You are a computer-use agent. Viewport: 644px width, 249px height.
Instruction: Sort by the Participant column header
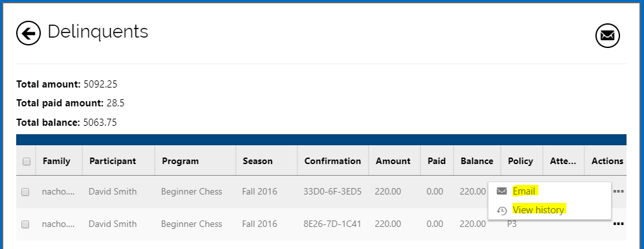point(113,161)
